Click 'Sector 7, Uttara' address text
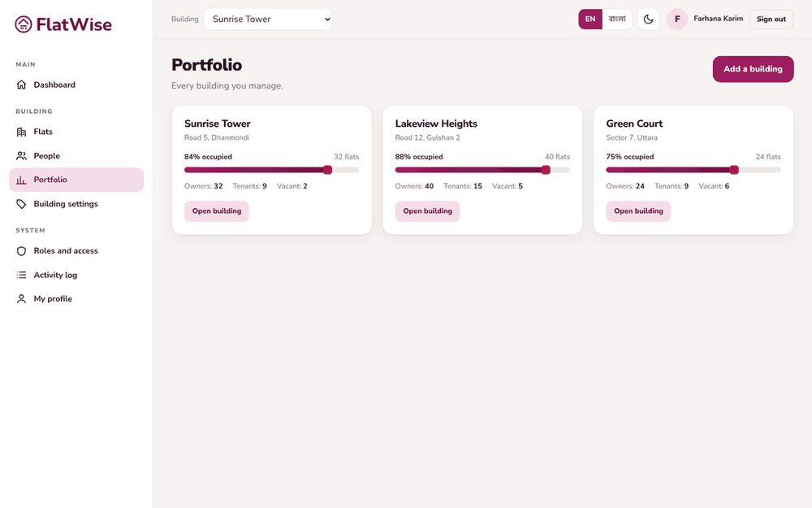 click(x=632, y=137)
